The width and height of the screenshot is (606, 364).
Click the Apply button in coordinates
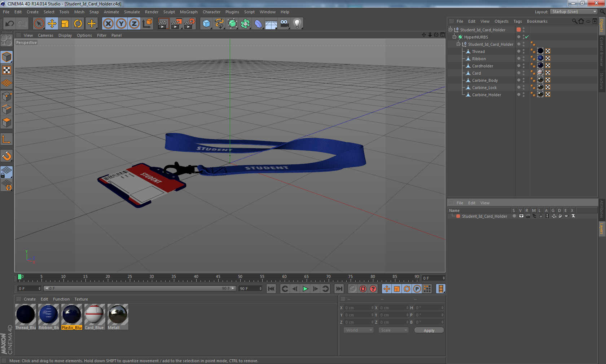[x=429, y=330]
